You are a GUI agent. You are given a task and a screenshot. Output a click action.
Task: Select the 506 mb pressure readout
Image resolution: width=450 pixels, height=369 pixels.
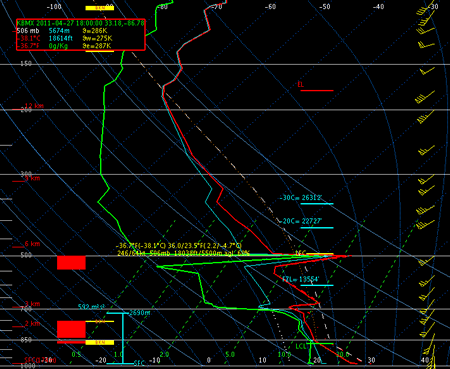28,31
